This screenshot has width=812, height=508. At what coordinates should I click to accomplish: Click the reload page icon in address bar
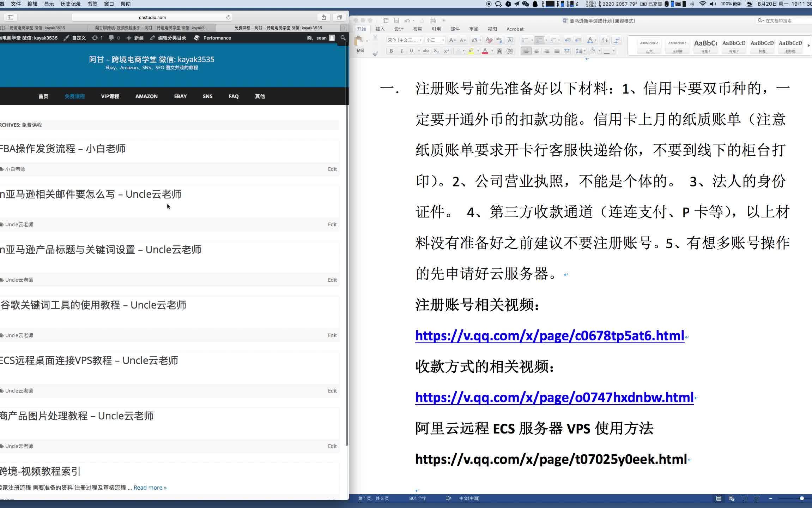click(x=228, y=17)
